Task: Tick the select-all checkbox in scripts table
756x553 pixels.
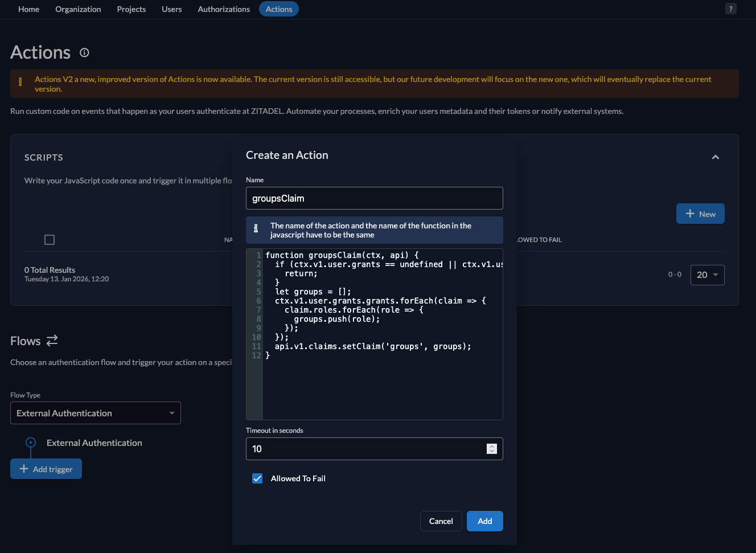Action: (x=50, y=240)
